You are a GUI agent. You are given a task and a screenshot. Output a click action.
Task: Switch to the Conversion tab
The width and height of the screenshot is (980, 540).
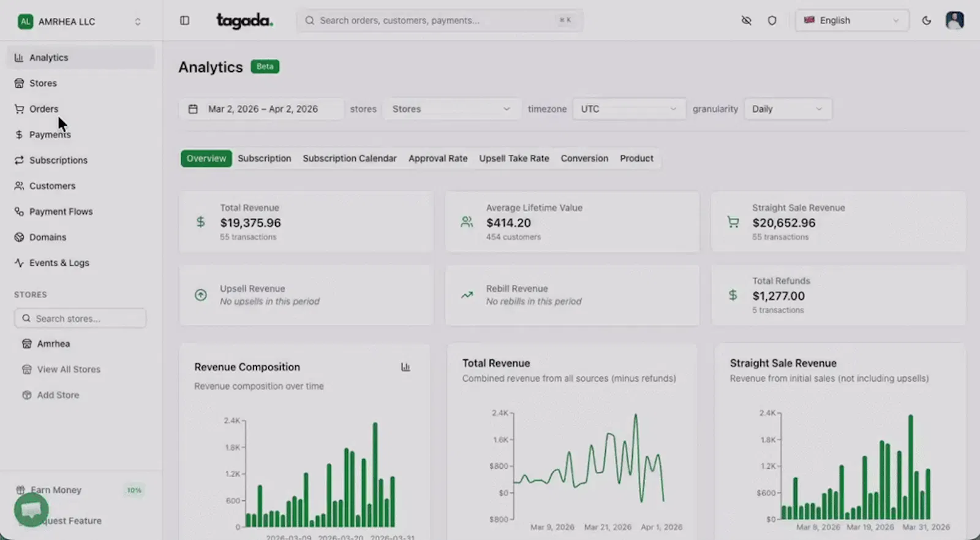tap(584, 158)
